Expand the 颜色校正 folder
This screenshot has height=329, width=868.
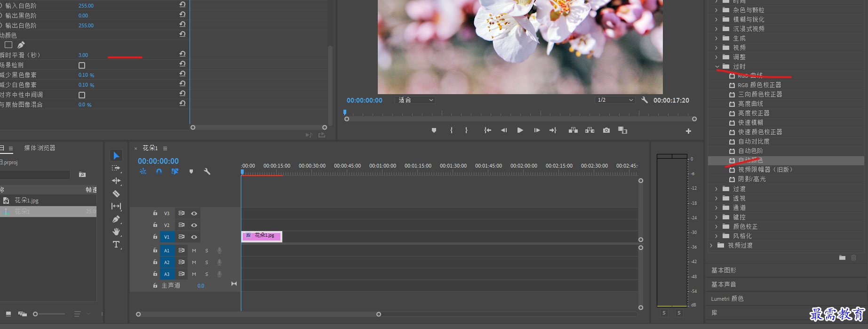pyautogui.click(x=717, y=226)
